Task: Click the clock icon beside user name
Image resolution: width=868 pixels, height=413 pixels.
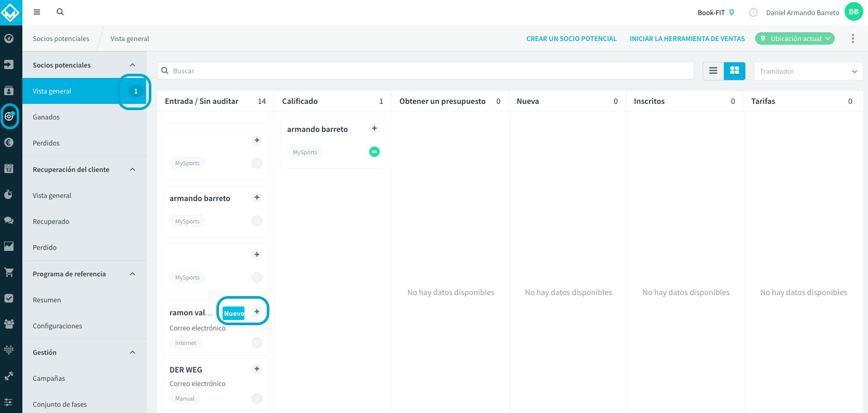Action: (x=753, y=12)
